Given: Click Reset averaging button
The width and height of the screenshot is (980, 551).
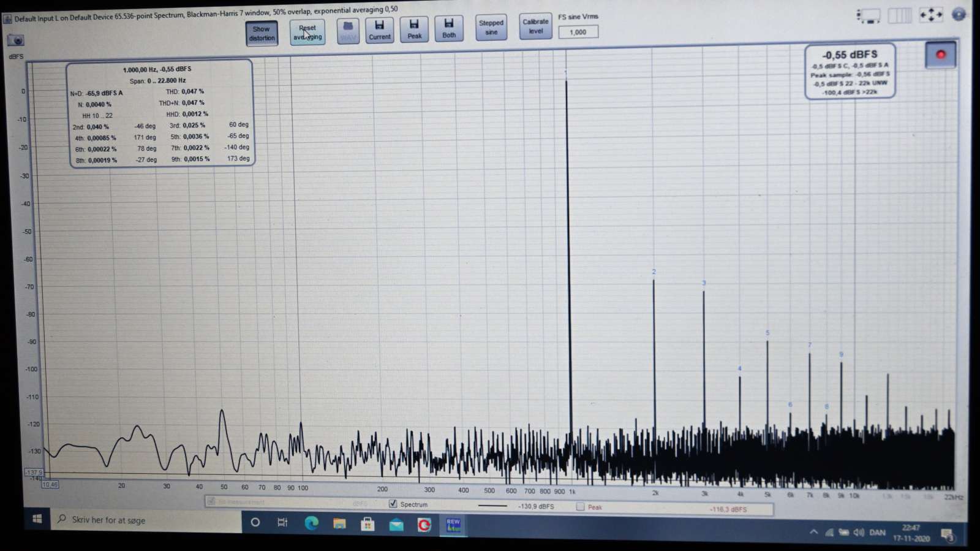Looking at the screenshot, I should (x=307, y=32).
